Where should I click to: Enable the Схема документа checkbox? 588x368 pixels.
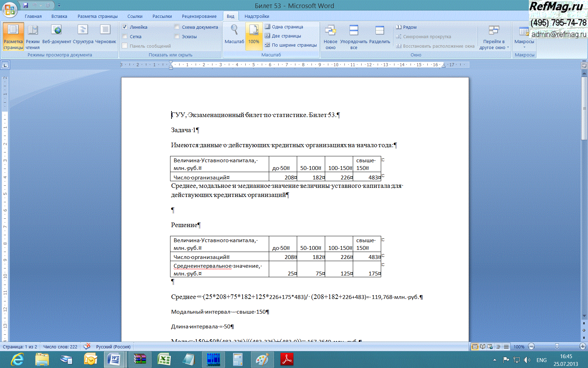pos(177,27)
